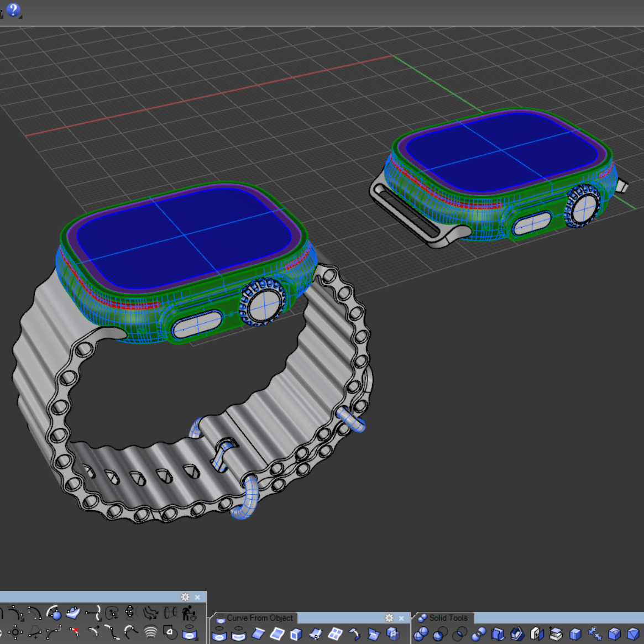Close the Curve From Object toolbar
This screenshot has width=644, height=644.
401,618
